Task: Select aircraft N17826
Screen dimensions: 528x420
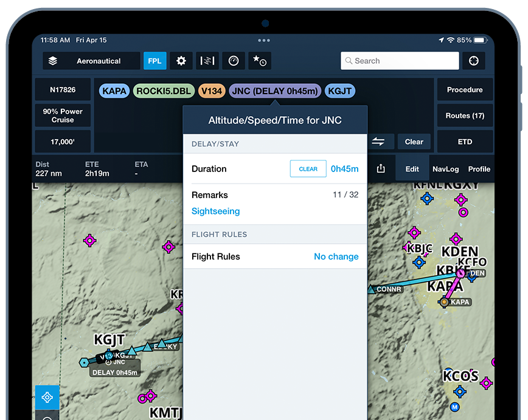Action: pos(63,89)
